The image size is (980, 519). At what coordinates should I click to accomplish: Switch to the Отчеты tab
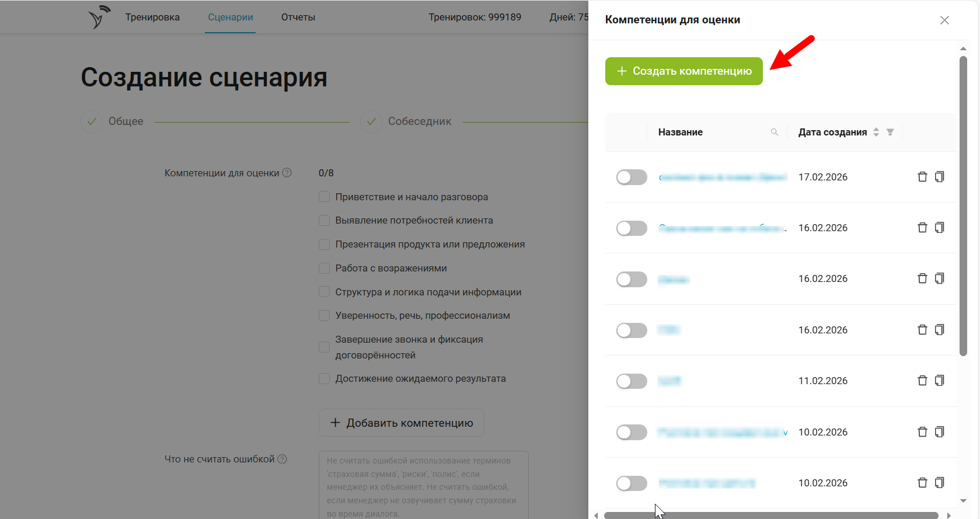point(298,17)
